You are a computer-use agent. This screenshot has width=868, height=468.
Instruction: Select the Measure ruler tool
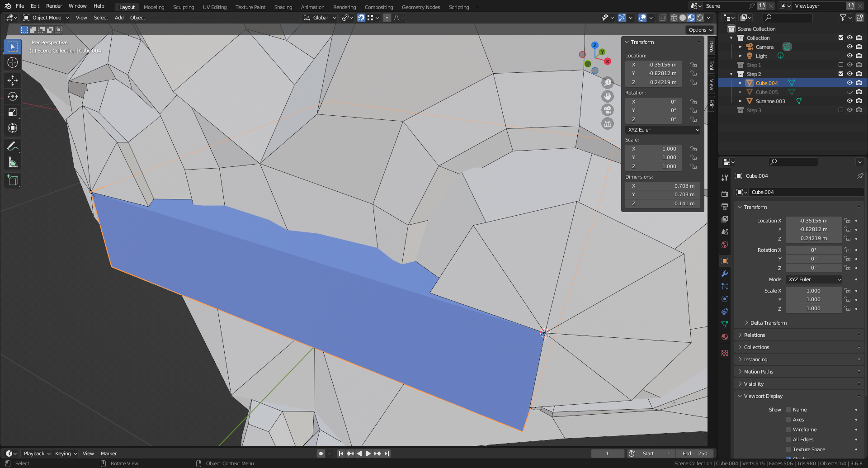click(13, 162)
